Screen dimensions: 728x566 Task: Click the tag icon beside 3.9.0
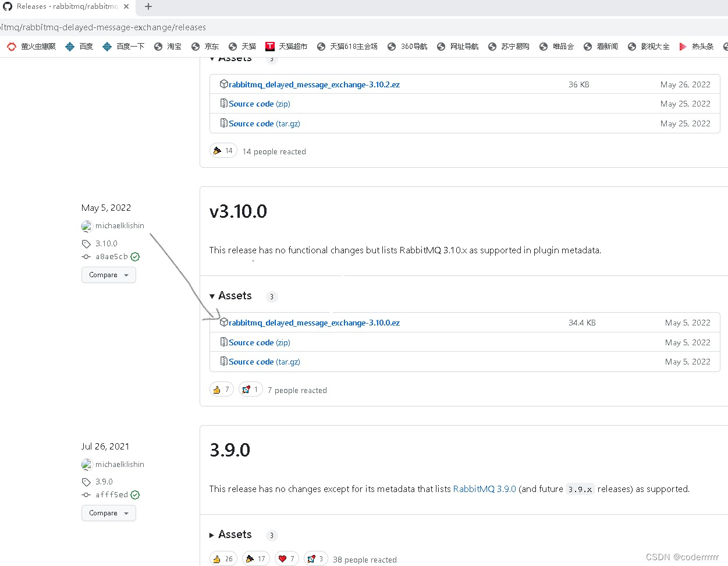(86, 482)
